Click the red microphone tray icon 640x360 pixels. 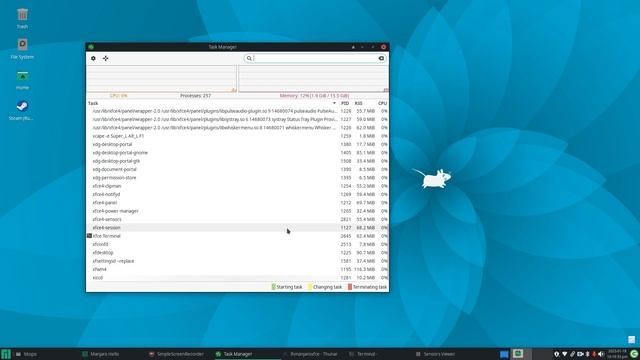coord(594,354)
